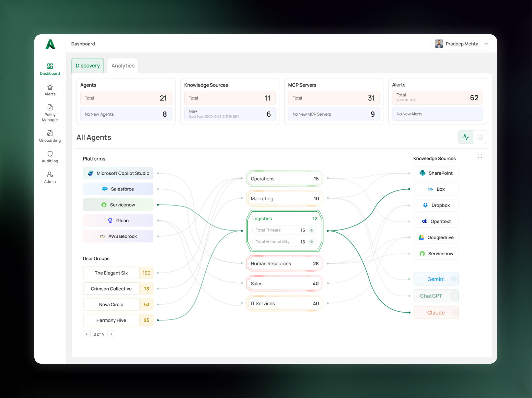The width and height of the screenshot is (532, 398).
Task: Expand the Pradeep Mehta user dropdown
Action: tap(486, 44)
